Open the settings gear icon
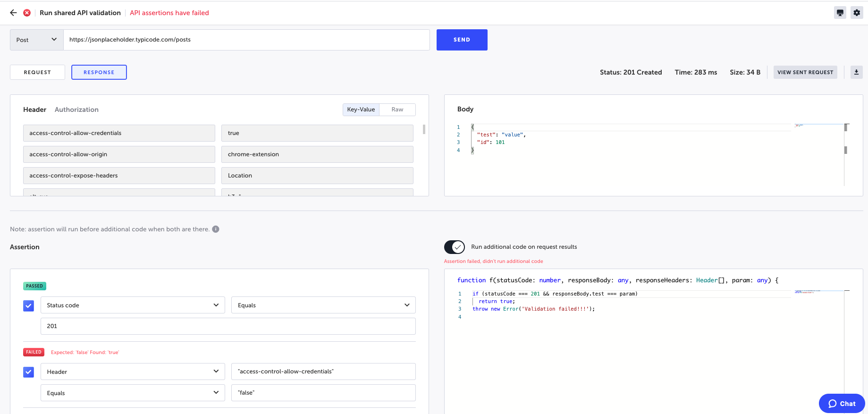 (857, 13)
